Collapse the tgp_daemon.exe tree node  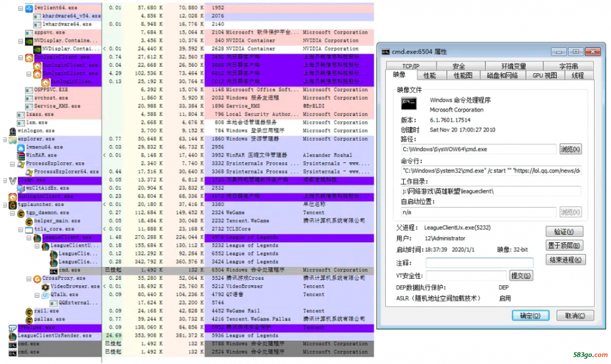13,214
